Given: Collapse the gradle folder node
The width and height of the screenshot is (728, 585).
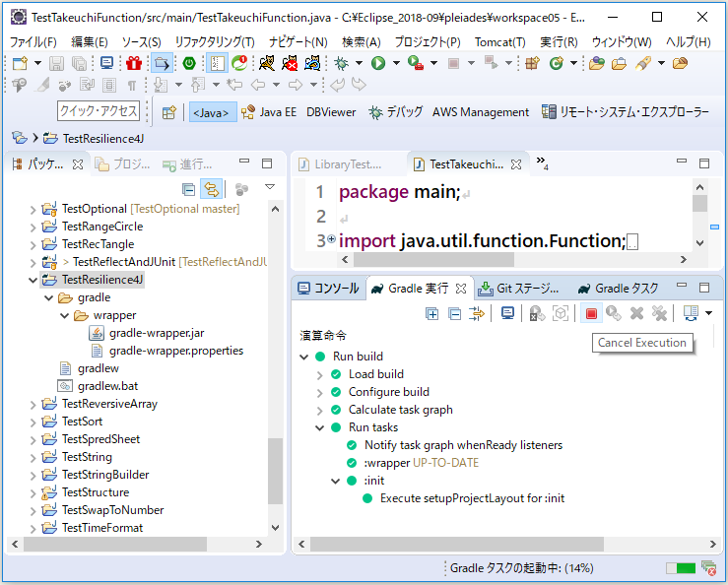Looking at the screenshot, I should coord(48,297).
